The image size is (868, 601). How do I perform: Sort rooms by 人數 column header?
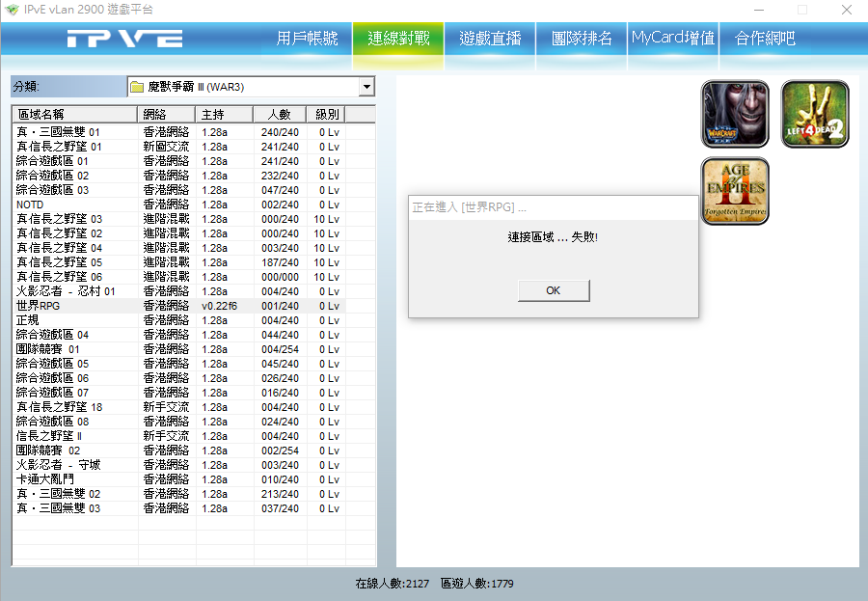[279, 115]
